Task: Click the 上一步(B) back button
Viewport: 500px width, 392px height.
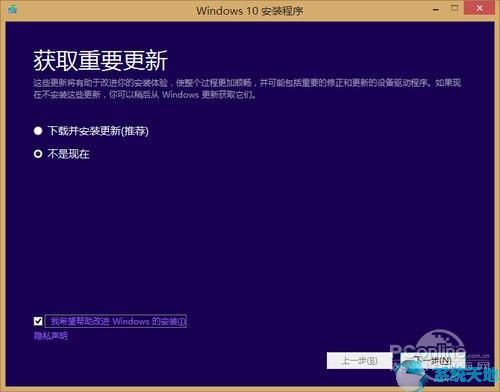Action: [x=359, y=361]
